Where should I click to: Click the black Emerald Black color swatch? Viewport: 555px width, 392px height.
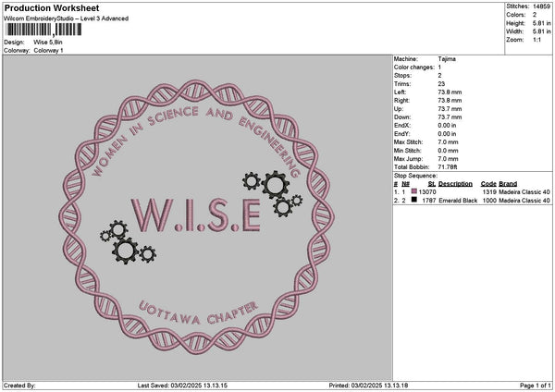[413, 200]
